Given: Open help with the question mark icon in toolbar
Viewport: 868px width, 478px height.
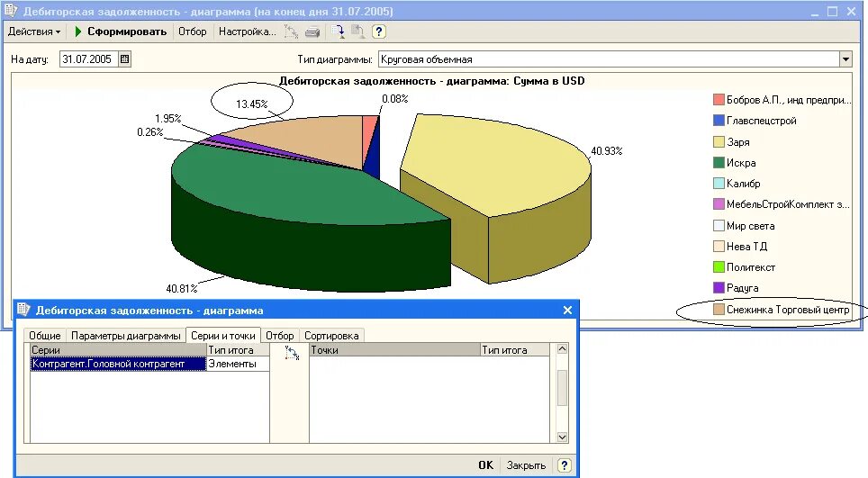Looking at the screenshot, I should click(x=379, y=32).
